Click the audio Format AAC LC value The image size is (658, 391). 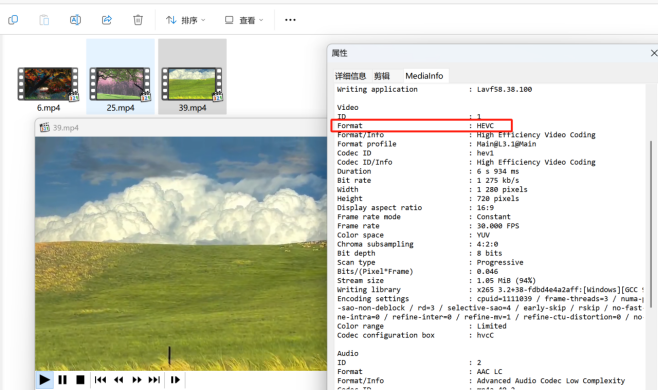(489, 372)
